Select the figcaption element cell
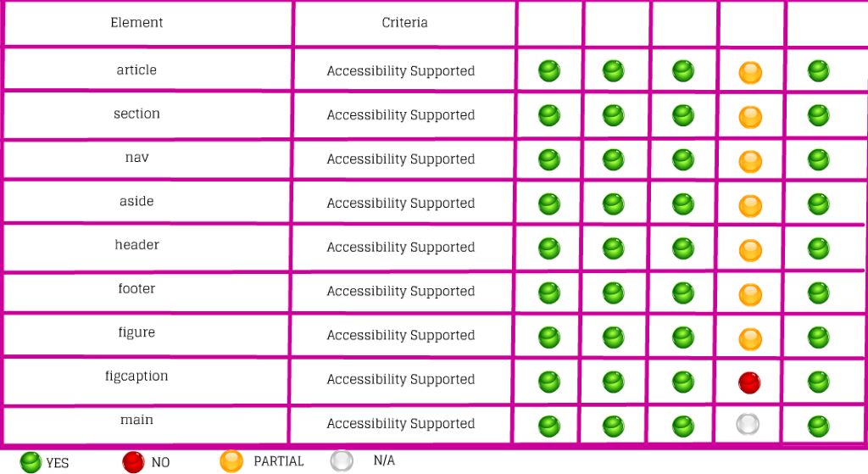 point(136,376)
